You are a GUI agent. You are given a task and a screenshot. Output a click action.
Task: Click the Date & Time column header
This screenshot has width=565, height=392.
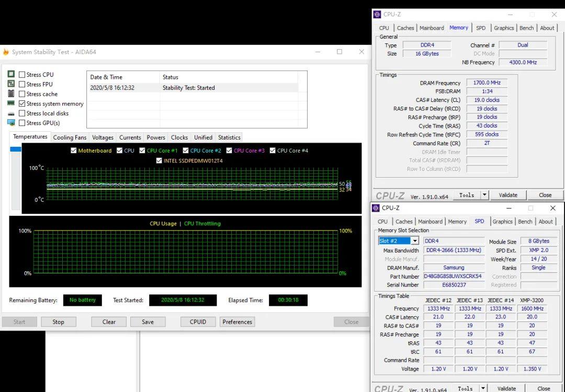[x=123, y=77]
